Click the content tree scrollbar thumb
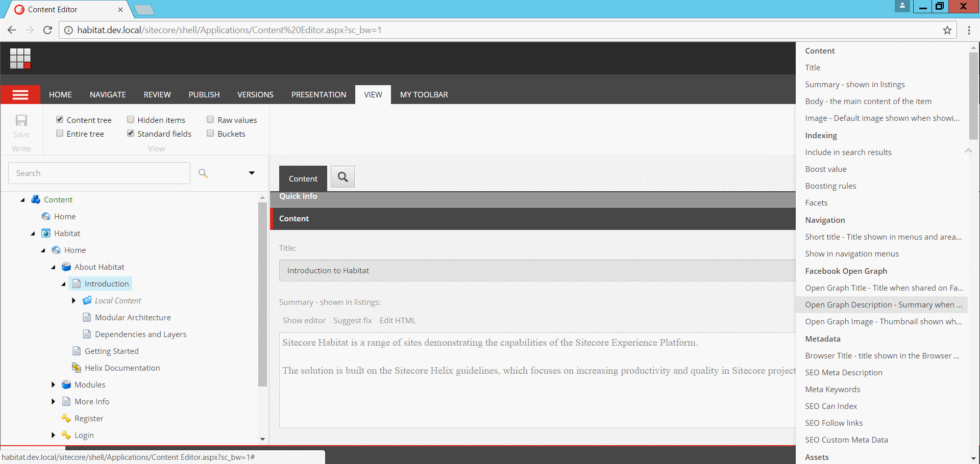 pos(262,294)
